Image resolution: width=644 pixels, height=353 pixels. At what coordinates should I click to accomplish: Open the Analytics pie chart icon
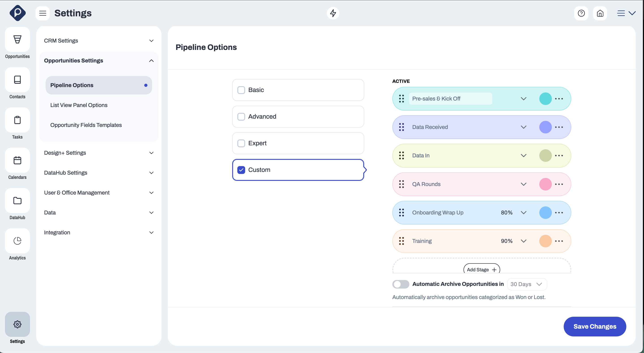tap(17, 241)
